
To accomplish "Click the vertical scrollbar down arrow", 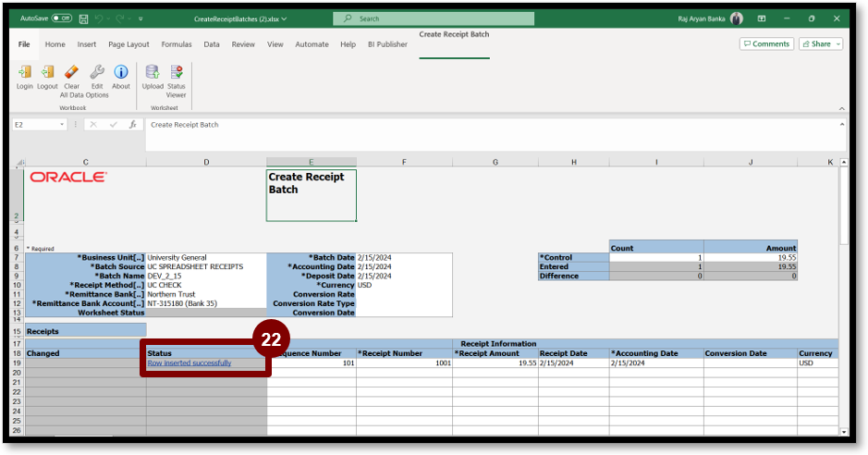I will pyautogui.click(x=844, y=432).
